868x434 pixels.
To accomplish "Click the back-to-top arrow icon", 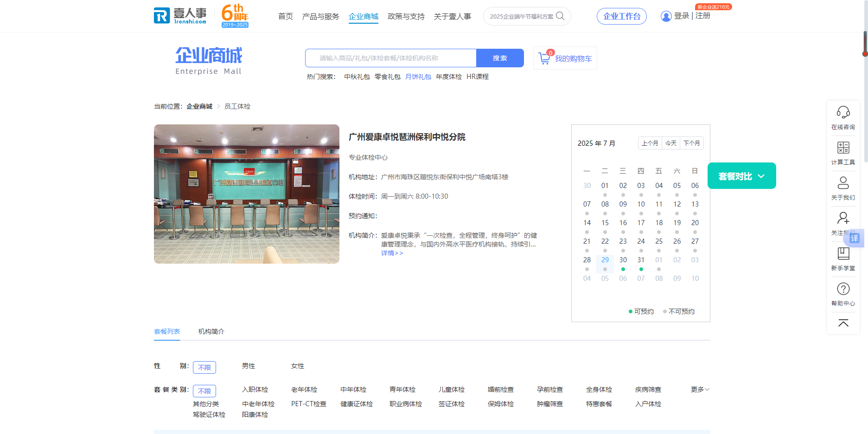I will [x=843, y=323].
